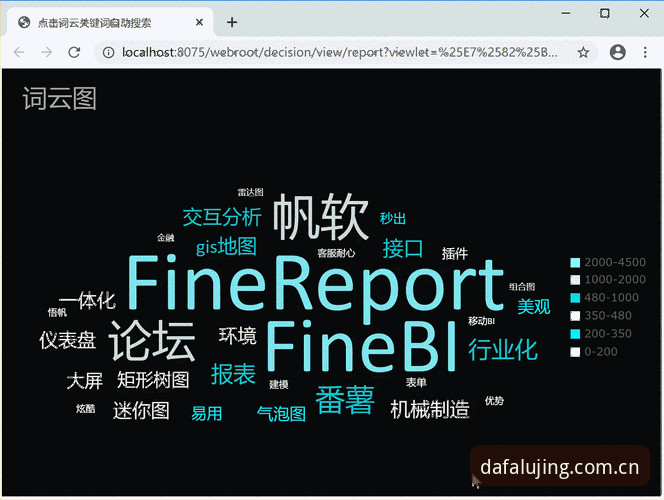Click the 易用 keyword

[x=206, y=413]
